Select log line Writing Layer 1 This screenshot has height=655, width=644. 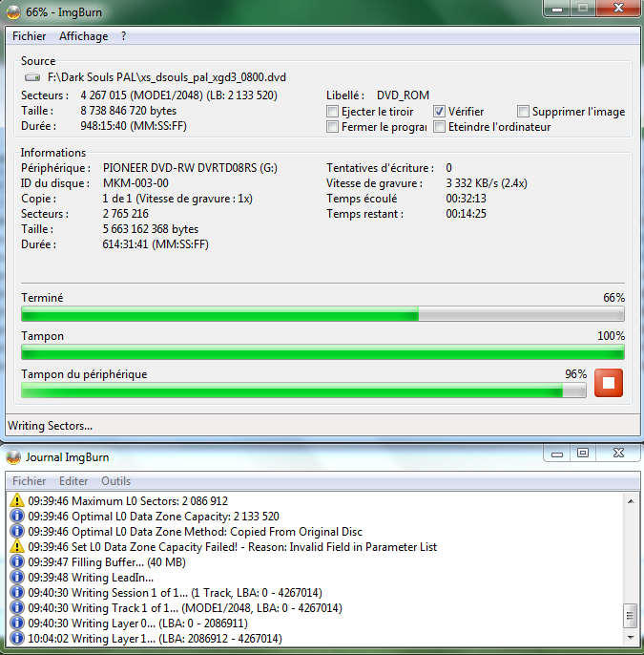pyautogui.click(x=155, y=638)
